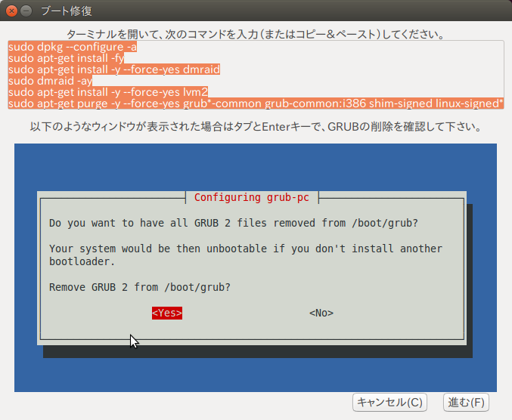Click the キャンセル(C) cancel button
Viewport: 512px width, 420px height.
tap(390, 402)
